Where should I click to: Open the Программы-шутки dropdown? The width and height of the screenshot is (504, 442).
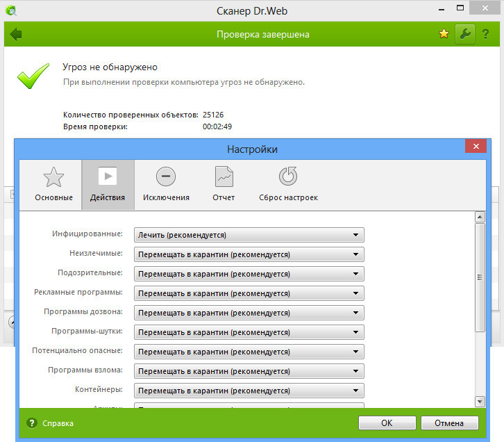point(249,332)
